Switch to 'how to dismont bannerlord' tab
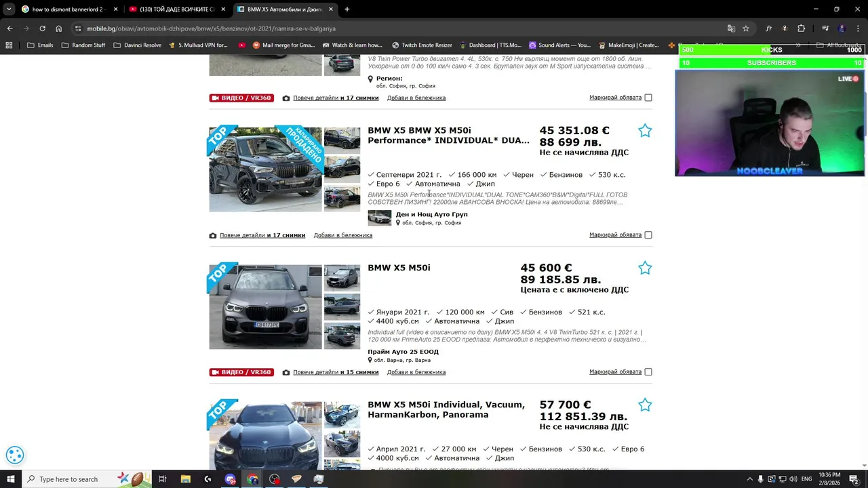Screen dimensions: 868x488 tap(68, 9)
